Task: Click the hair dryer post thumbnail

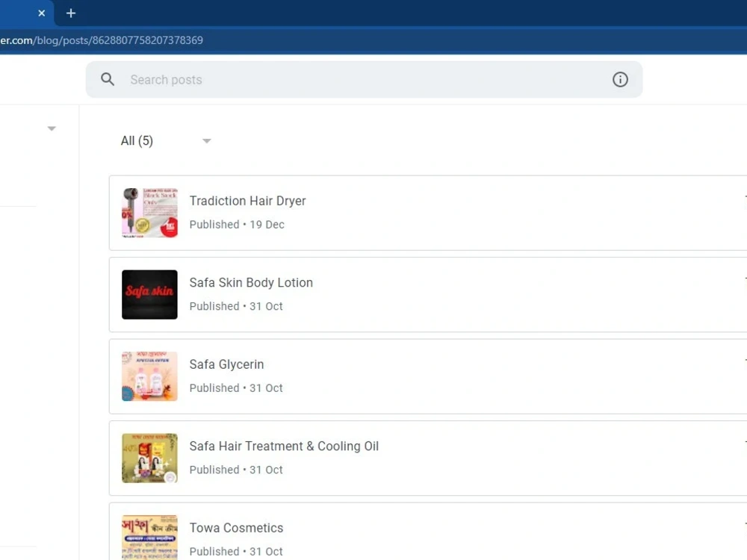Action: [x=149, y=212]
